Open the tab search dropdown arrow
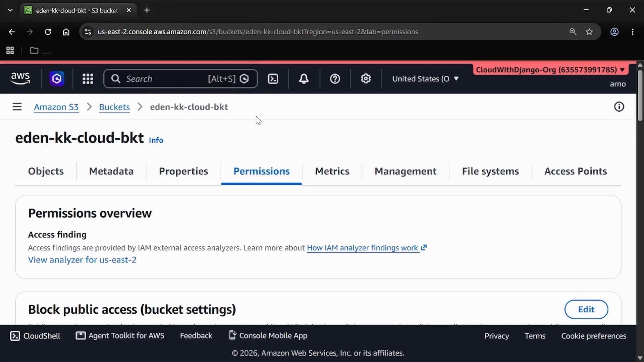 10,10
